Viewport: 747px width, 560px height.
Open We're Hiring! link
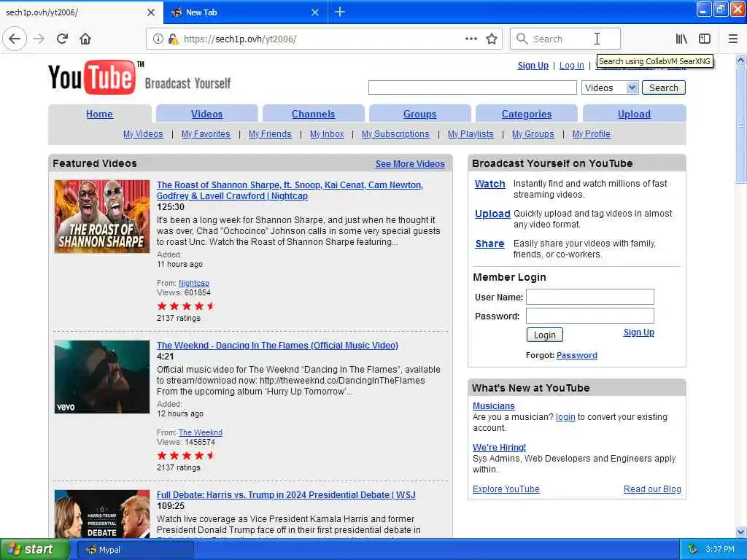[499, 447]
